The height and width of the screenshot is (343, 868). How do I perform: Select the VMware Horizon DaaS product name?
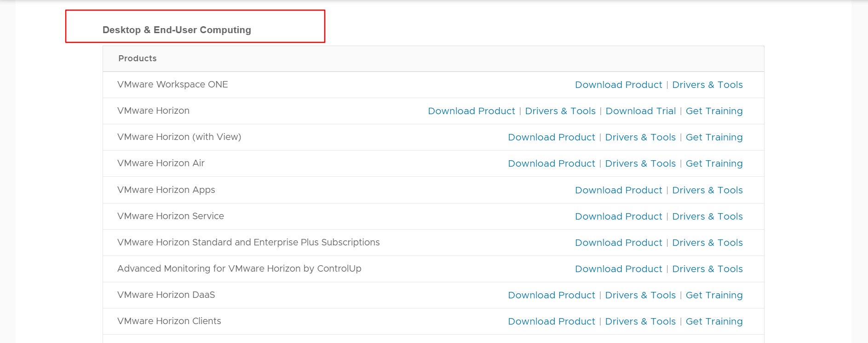pyautogui.click(x=166, y=295)
